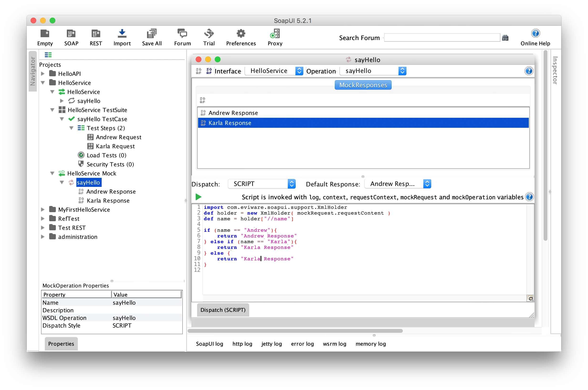Click binoculars search forum icon
588x390 pixels.
505,38
